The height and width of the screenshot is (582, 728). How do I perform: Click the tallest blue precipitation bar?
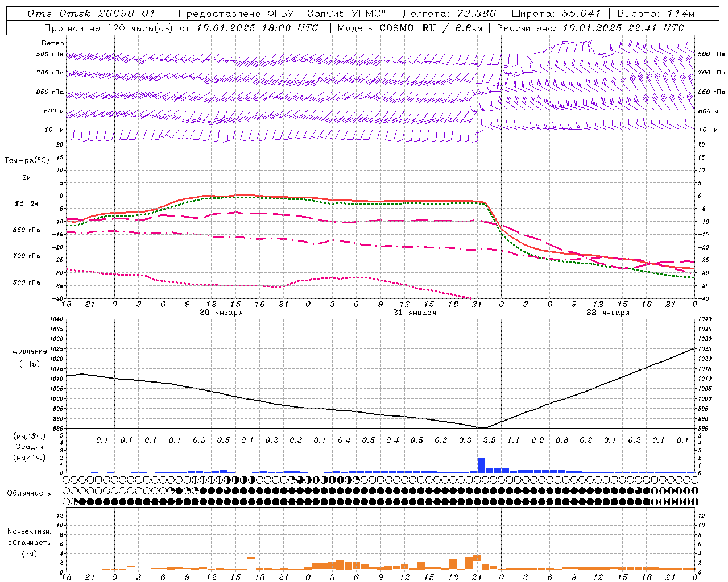pos(481,465)
